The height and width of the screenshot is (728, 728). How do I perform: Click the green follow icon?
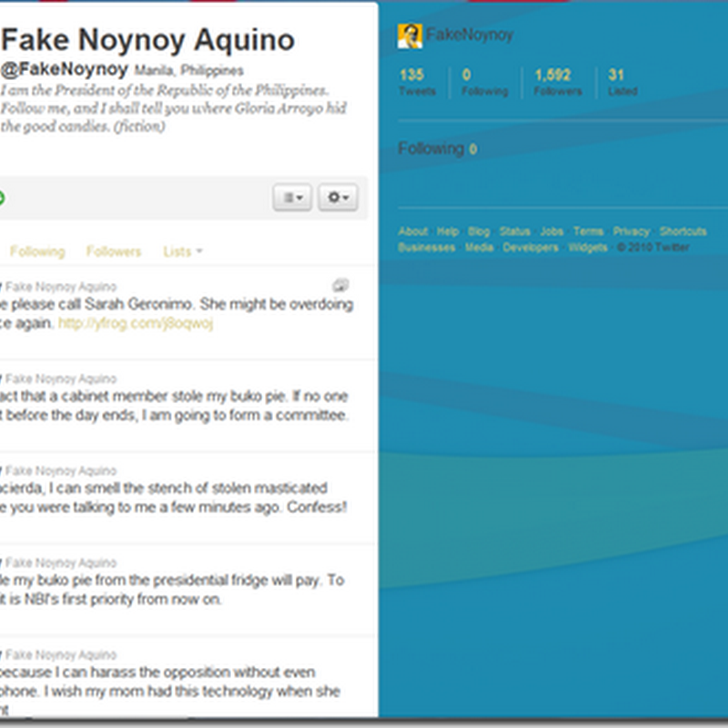point(2,197)
